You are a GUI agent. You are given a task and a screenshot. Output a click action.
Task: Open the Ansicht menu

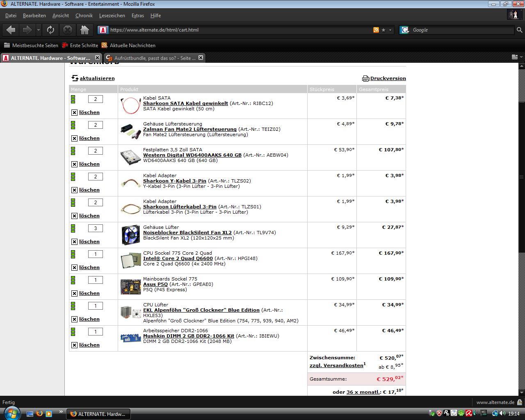pyautogui.click(x=61, y=16)
